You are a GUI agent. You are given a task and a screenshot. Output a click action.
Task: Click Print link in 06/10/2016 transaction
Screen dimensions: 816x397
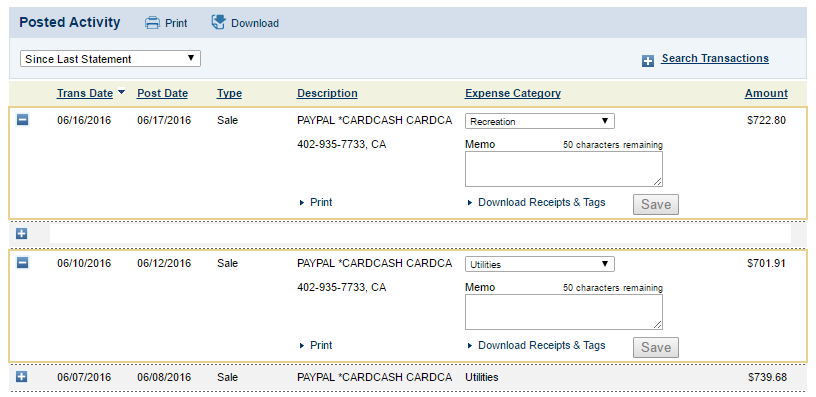(316, 345)
